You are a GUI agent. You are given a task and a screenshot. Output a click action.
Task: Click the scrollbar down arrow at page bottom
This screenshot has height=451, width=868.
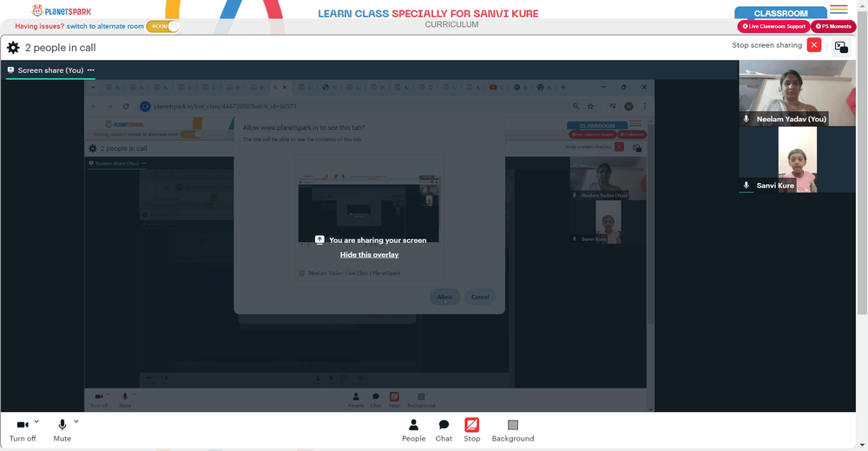pos(863,446)
